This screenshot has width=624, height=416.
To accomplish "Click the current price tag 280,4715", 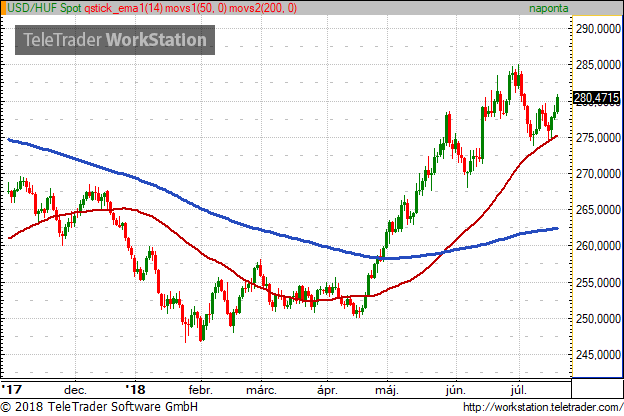I will coord(597,98).
